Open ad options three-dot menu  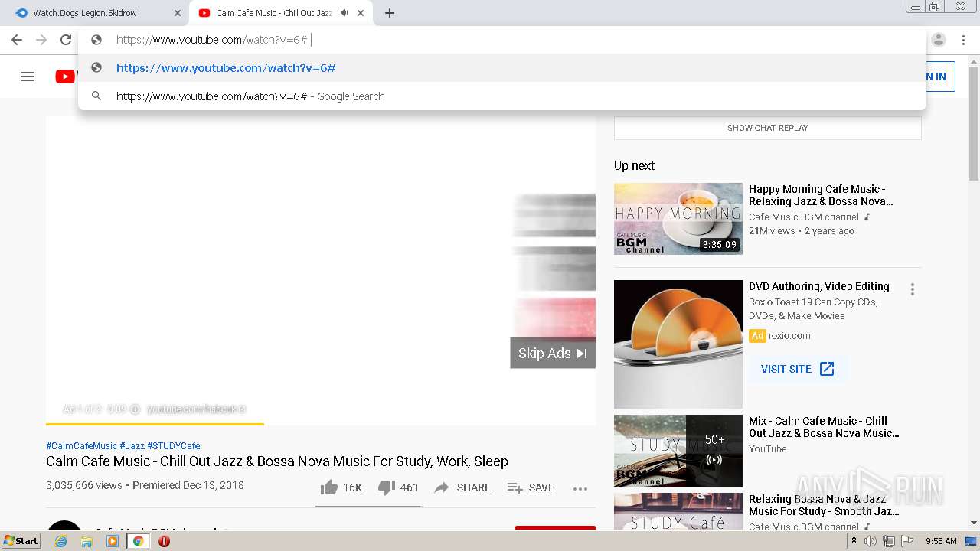912,289
